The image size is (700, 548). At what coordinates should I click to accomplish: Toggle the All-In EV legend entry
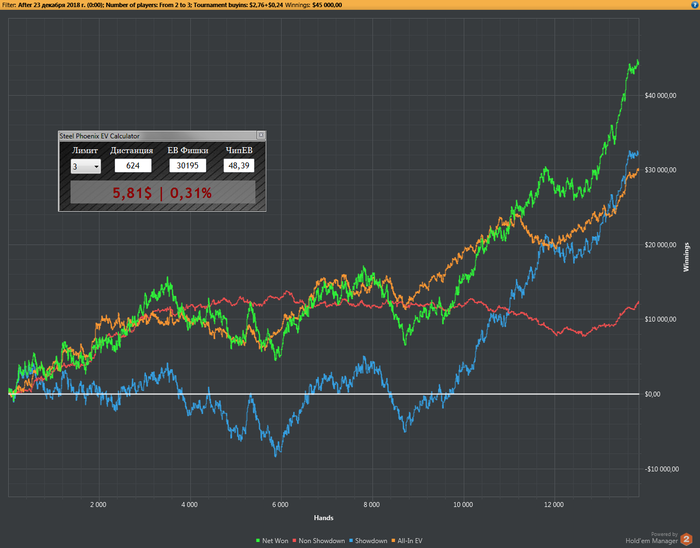[407, 540]
